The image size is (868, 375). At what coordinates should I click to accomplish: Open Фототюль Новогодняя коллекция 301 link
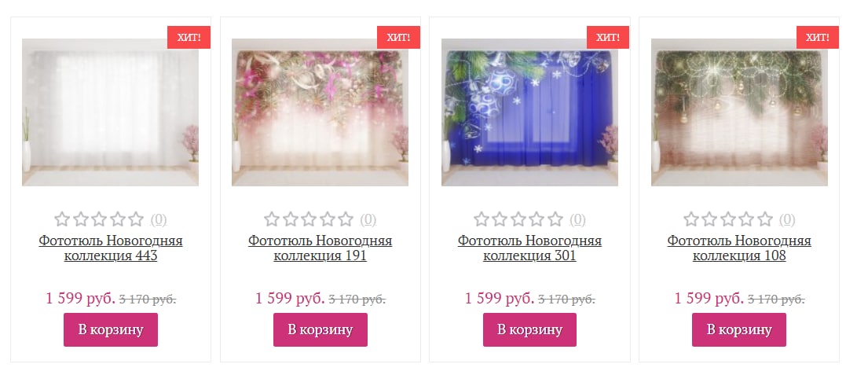click(x=529, y=248)
